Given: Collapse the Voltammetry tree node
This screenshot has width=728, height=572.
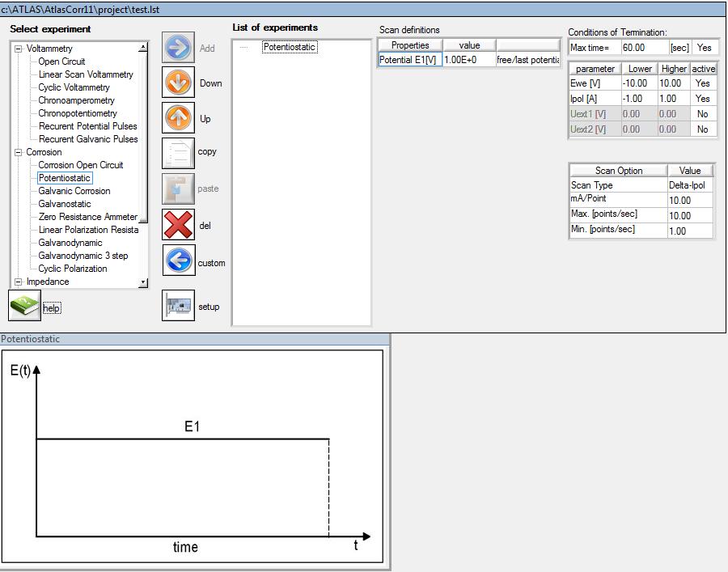Looking at the screenshot, I should 18,49.
